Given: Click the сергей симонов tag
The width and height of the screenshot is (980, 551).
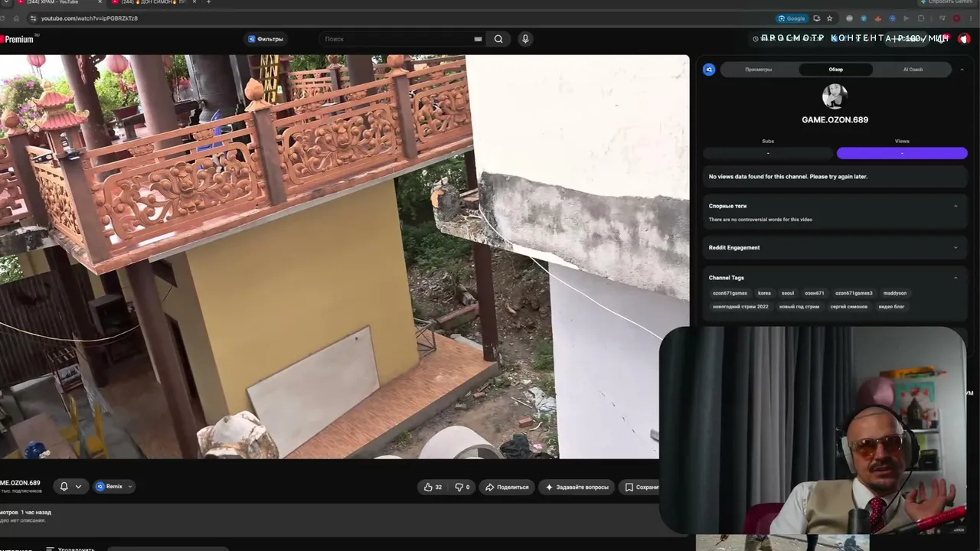Looking at the screenshot, I should click(849, 307).
